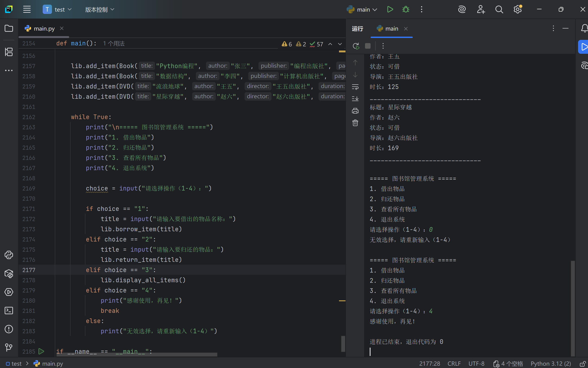
Task: Open IDE settings gear
Action: coord(518,10)
